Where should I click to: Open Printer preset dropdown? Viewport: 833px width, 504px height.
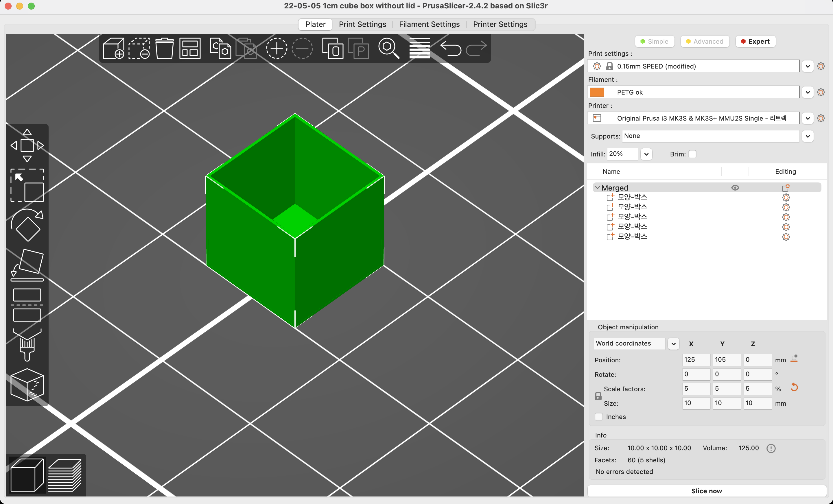(808, 118)
